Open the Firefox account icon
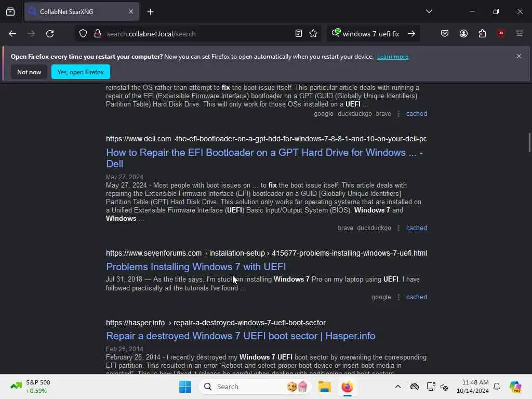Screen dimensions: 532x399 (x=463, y=33)
